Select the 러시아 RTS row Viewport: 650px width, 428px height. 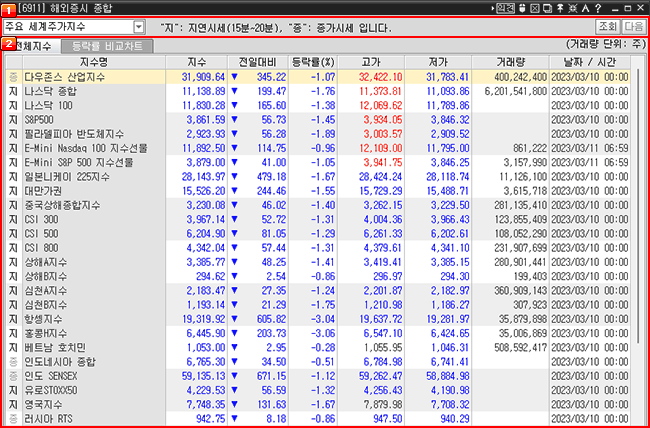318,419
